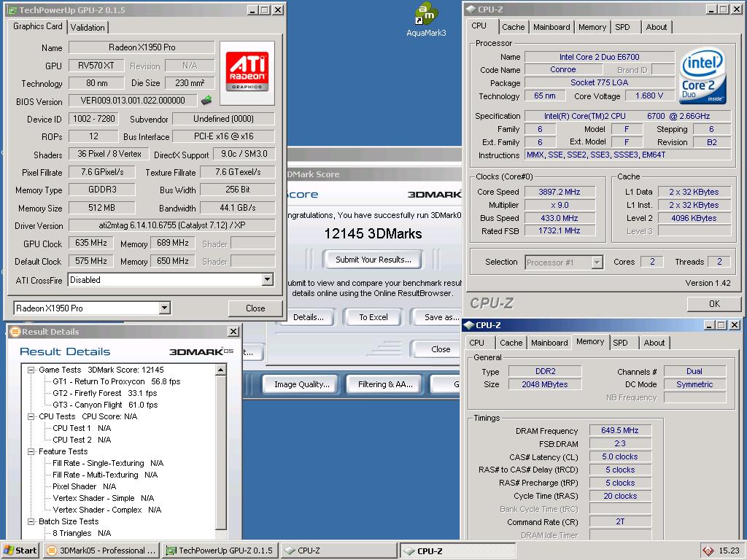
Task: Collapse the Batch Size Tests tree node
Action: click(31, 521)
